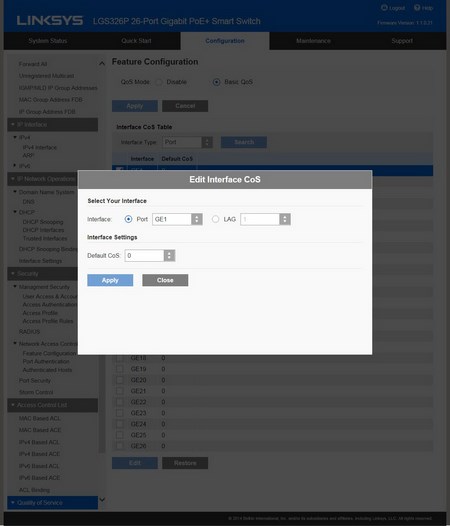Screen dimensions: 450x526
Task: Collapse the sidebar with the up arrow
Action: coord(102,63)
